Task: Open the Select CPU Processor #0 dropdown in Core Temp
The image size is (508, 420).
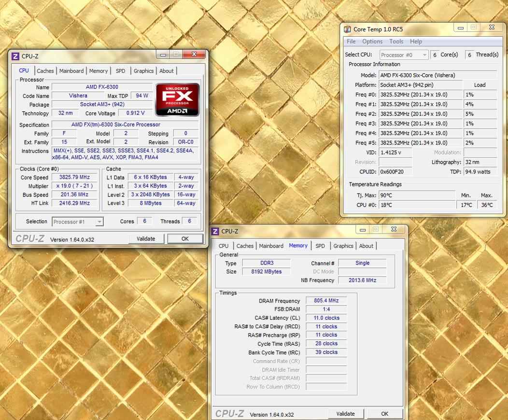Action: (x=404, y=55)
